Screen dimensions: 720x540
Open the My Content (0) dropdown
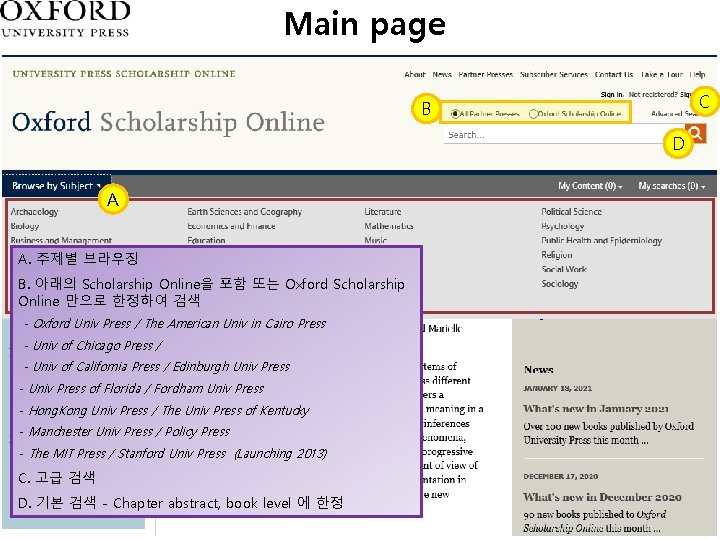(x=590, y=186)
